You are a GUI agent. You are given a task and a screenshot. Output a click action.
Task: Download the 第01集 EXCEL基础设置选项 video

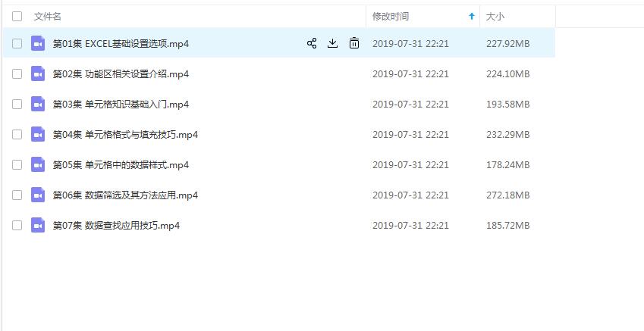tap(333, 43)
